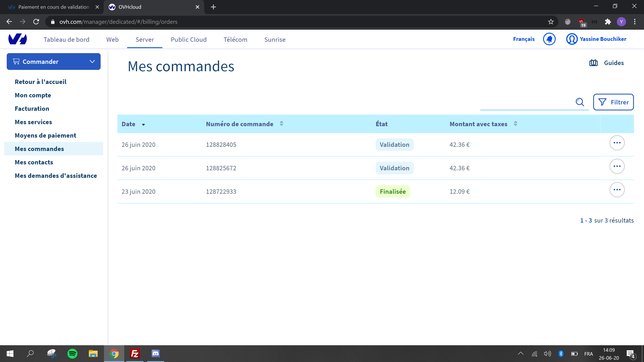Click the search magnifier icon
644x362 pixels.
click(x=580, y=102)
